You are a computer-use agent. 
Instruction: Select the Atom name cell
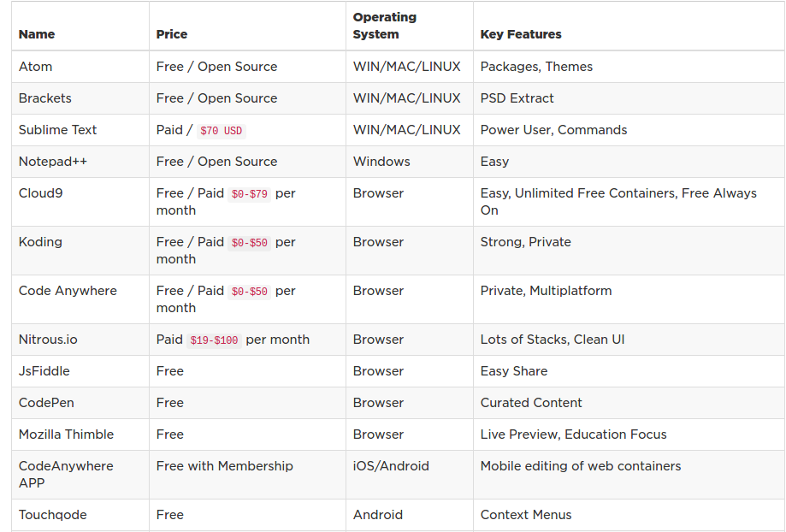click(x=35, y=67)
